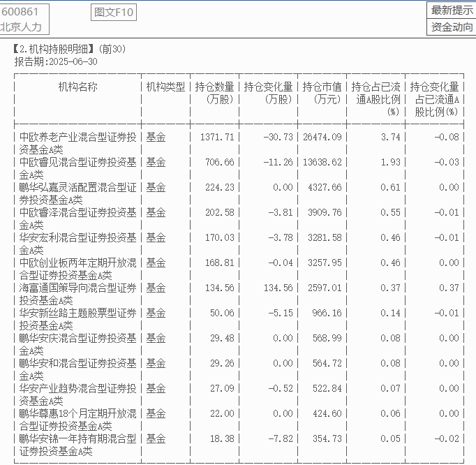This screenshot has height=465, width=476.
Task: Click market value 354.73
Action: coord(327,439)
